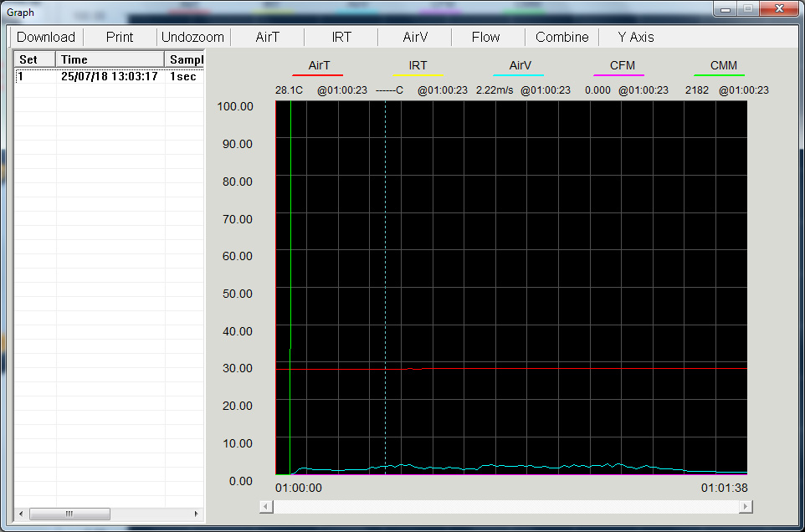Screen dimensions: 805x532
Task: Click the graph scrollbar right arrow
Action: point(746,507)
